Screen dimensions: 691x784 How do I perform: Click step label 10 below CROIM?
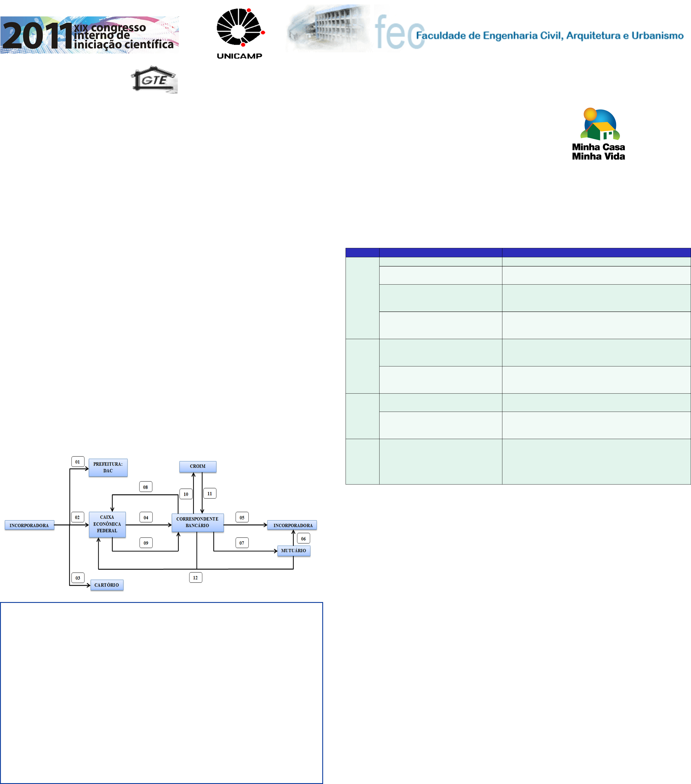click(x=186, y=494)
